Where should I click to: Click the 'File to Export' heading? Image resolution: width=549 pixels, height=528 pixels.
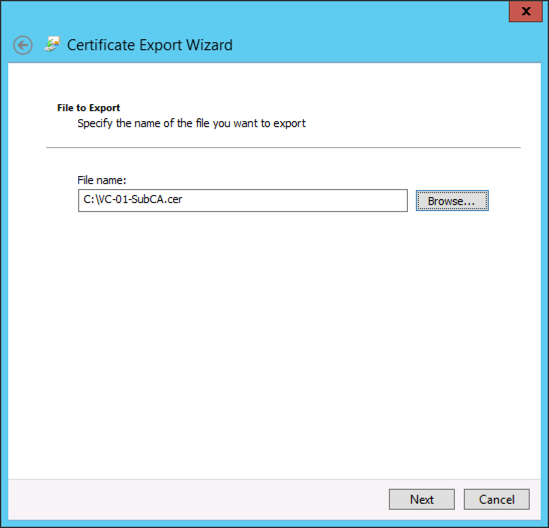(88, 107)
